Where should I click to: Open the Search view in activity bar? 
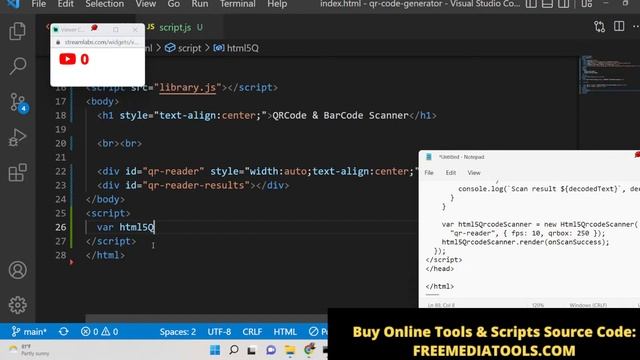[x=17, y=66]
